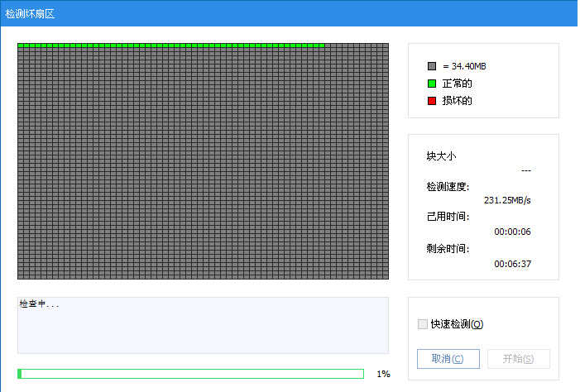
Task: Click the green 正常的 legend swatch
Action: coord(432,84)
